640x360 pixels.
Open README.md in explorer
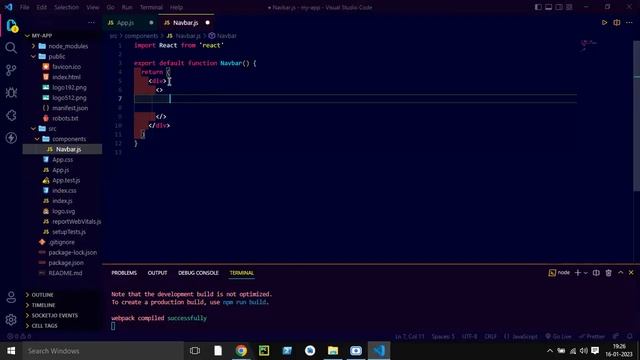tap(61, 273)
